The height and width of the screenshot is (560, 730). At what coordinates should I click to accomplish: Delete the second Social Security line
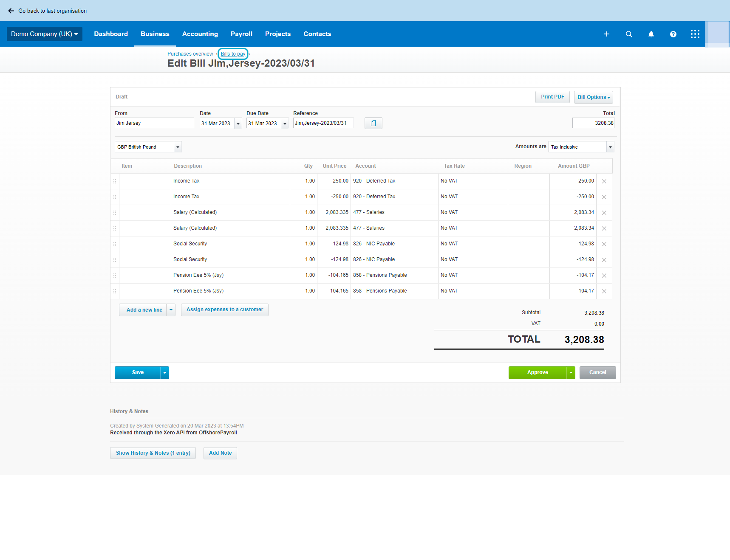[x=604, y=260]
